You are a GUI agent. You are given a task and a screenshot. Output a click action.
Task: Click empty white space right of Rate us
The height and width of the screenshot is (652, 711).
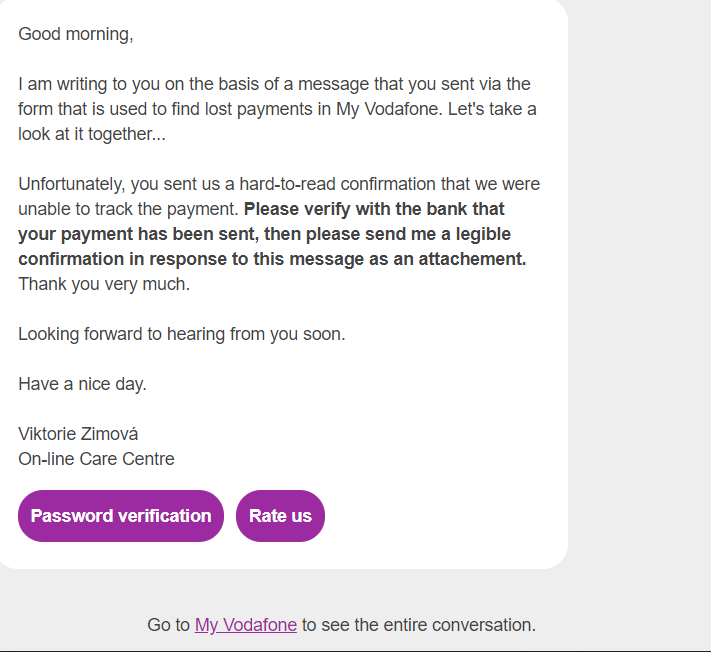[440, 516]
